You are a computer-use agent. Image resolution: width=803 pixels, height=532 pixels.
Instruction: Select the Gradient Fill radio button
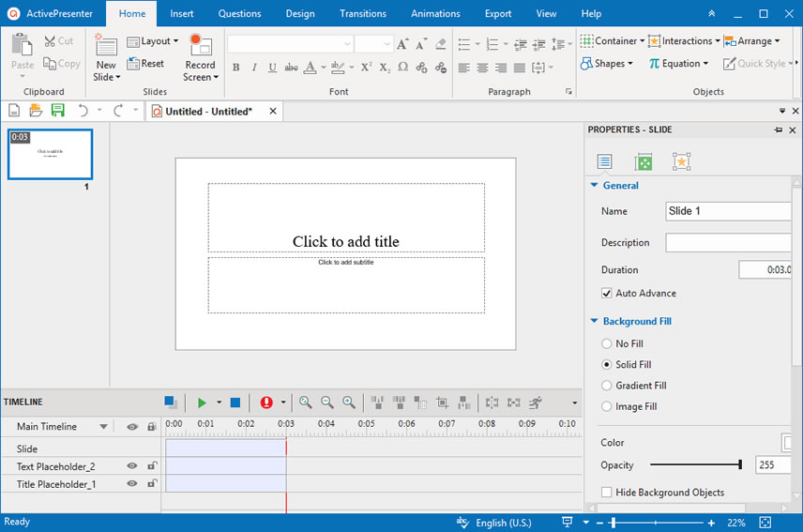click(607, 386)
